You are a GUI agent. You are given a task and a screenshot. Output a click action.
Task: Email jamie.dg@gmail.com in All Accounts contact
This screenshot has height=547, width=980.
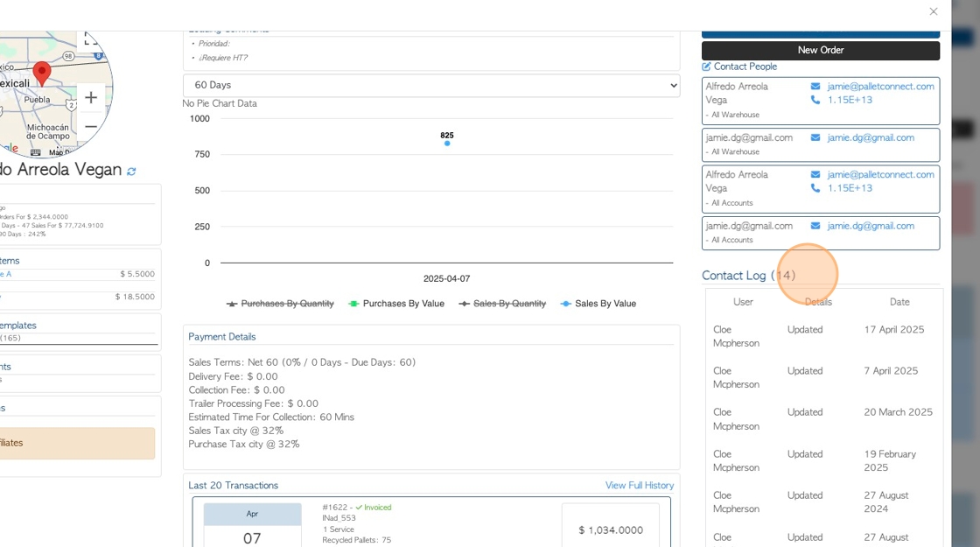(x=871, y=226)
